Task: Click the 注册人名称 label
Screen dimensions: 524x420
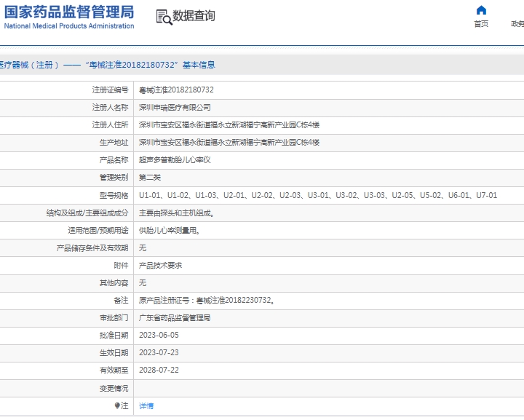Action: pos(111,107)
